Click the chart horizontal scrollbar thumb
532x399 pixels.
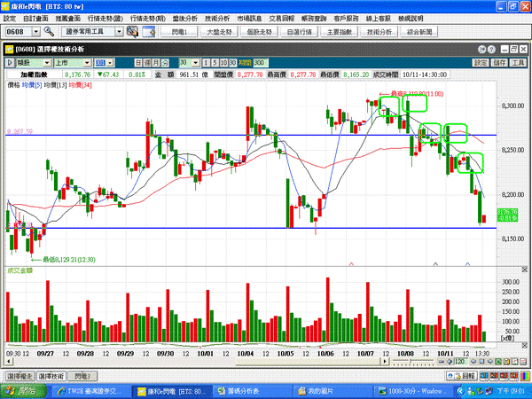click(x=308, y=362)
